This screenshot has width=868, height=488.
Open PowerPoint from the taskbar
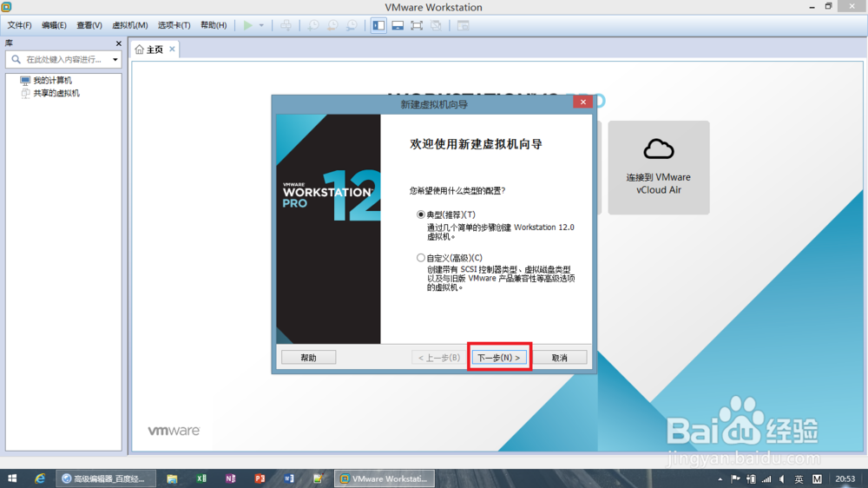tap(260, 478)
